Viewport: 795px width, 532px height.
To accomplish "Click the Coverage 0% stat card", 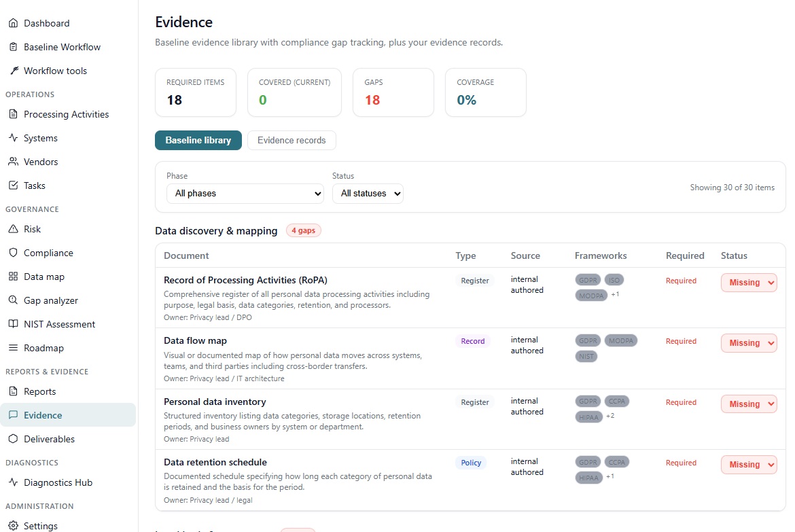I will pyautogui.click(x=485, y=92).
